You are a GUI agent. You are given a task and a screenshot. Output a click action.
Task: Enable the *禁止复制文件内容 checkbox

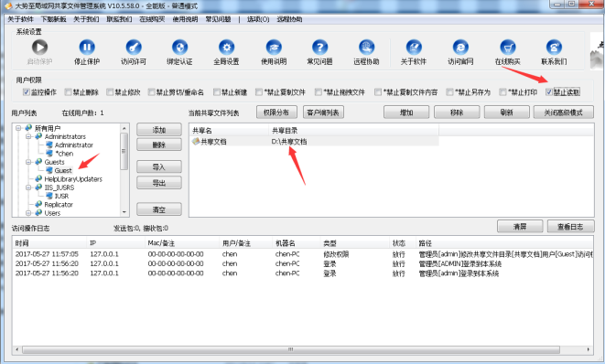click(378, 91)
